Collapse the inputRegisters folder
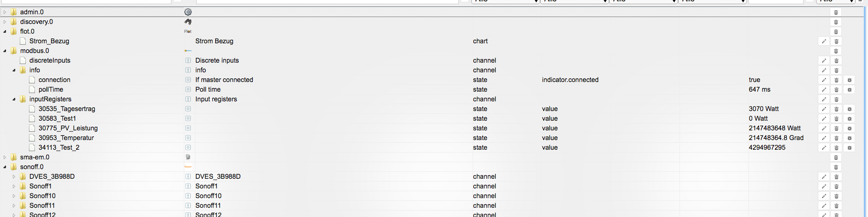 pyautogui.click(x=14, y=99)
